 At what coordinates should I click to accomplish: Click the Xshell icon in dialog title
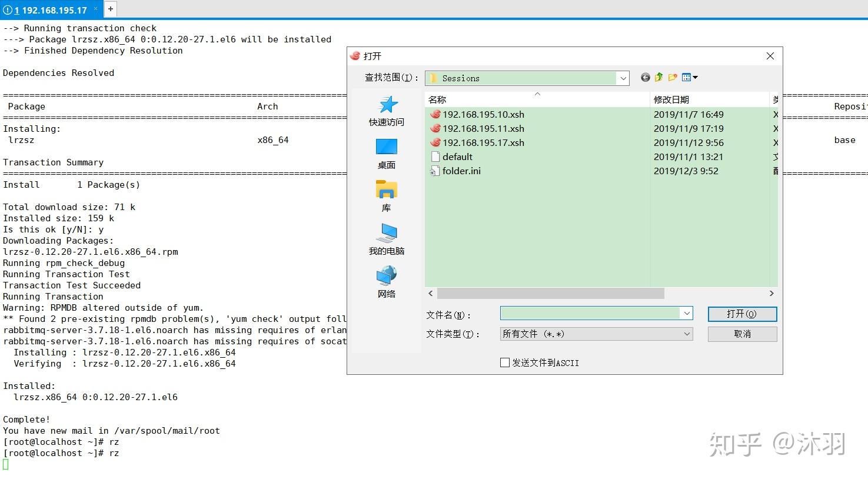point(355,56)
